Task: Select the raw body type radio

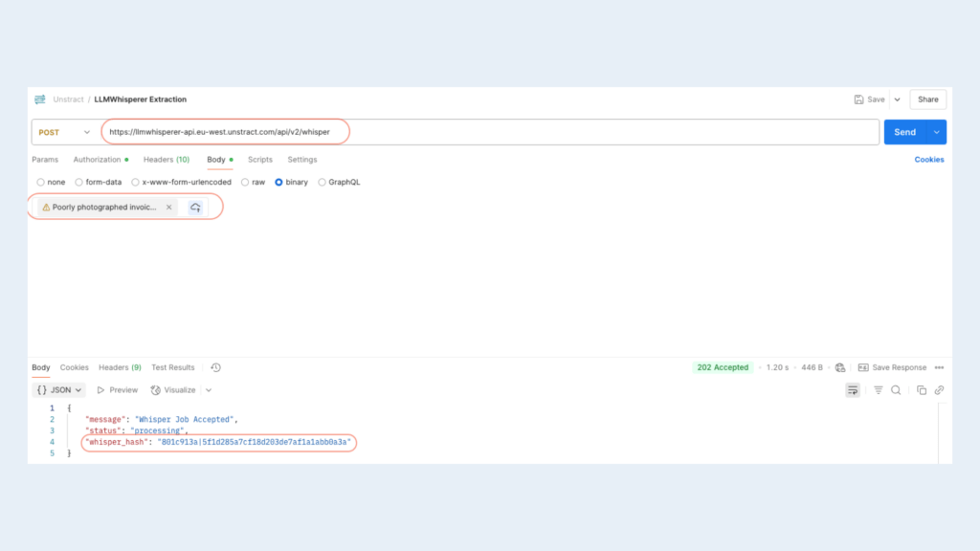Action: (244, 182)
